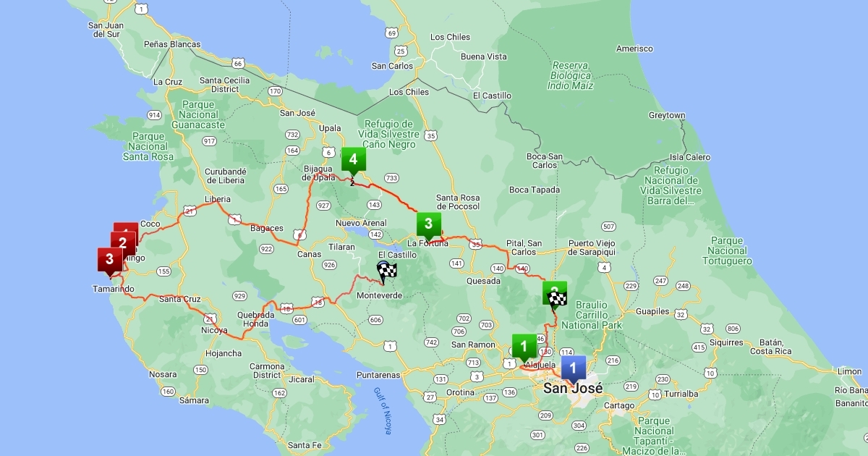The width and height of the screenshot is (868, 456).
Task: Click the blue marker 1 at San José
Action: click(x=573, y=368)
